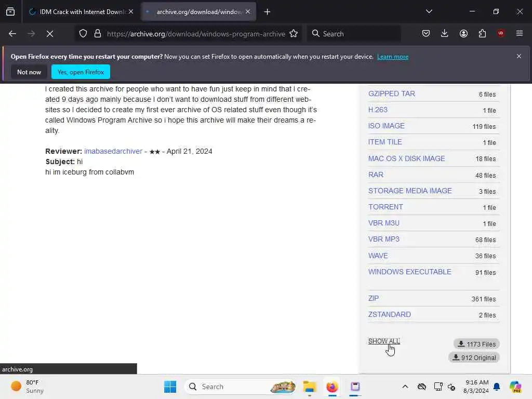Open Copilot preview icon in taskbar
The height and width of the screenshot is (399, 532).
tap(515, 387)
